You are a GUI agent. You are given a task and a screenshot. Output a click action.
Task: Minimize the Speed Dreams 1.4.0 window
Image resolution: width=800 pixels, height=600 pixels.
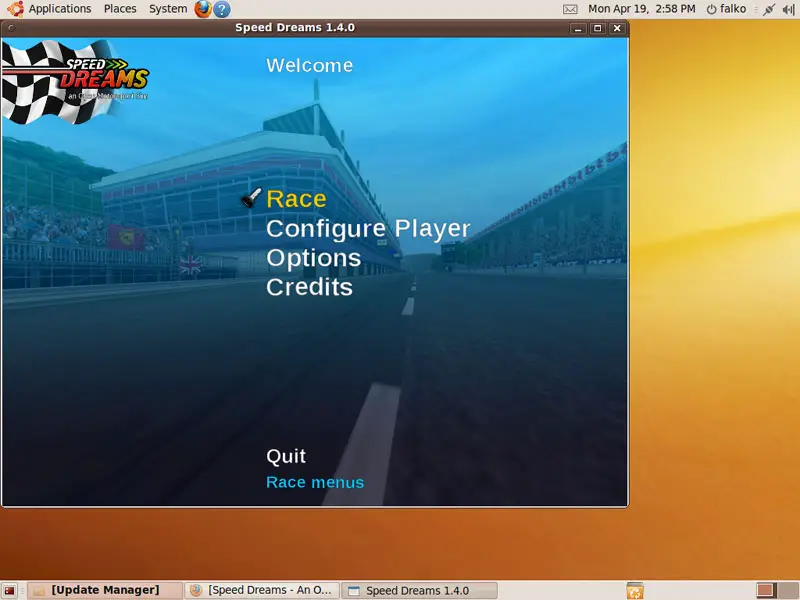click(578, 29)
